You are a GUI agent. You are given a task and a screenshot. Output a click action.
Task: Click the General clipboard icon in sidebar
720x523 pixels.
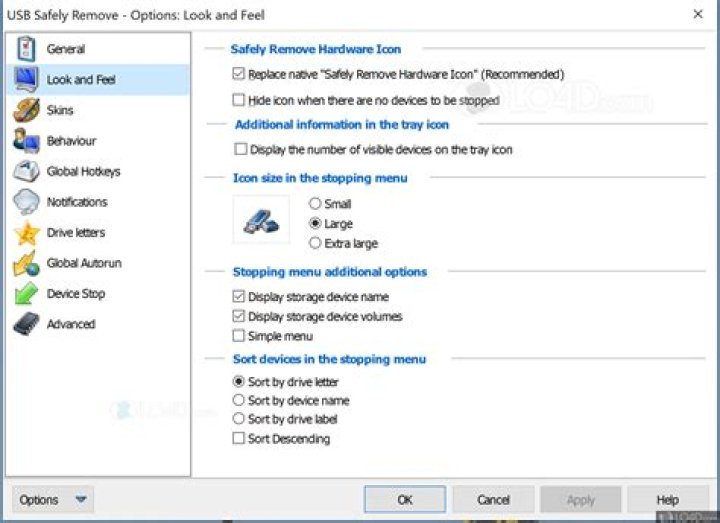pyautogui.click(x=26, y=49)
